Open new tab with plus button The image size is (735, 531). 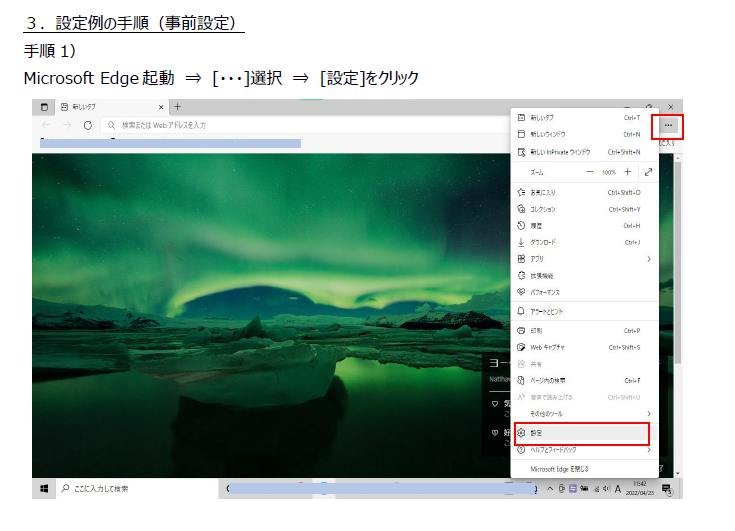point(177,107)
